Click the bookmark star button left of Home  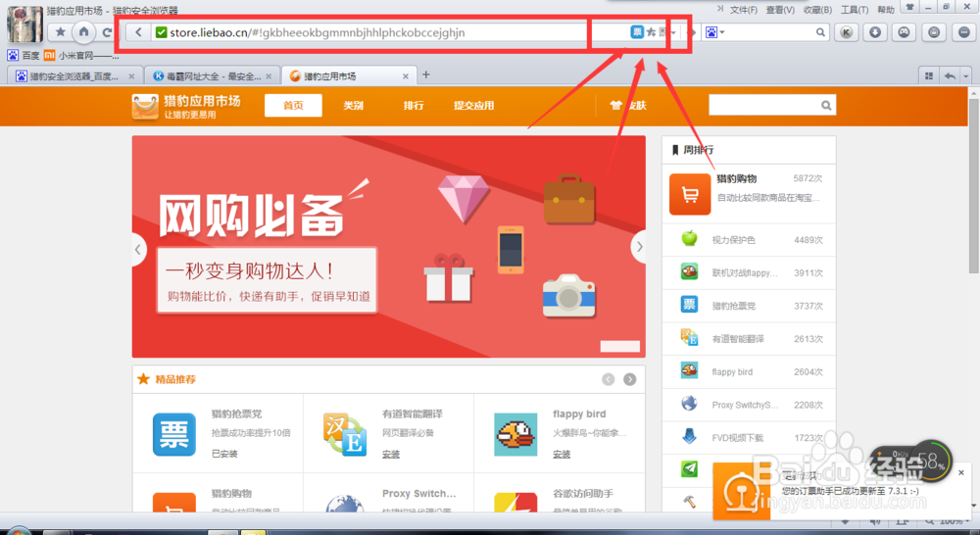60,32
